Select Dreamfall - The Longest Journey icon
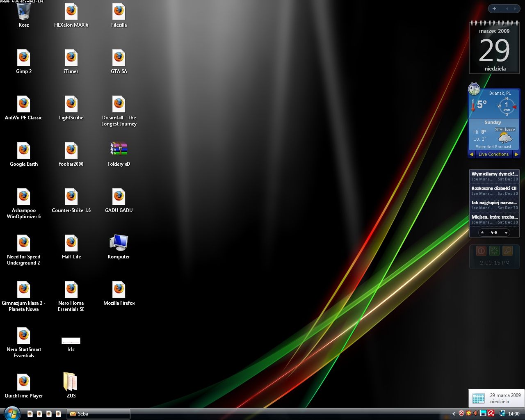This screenshot has width=525, height=420. pyautogui.click(x=119, y=111)
